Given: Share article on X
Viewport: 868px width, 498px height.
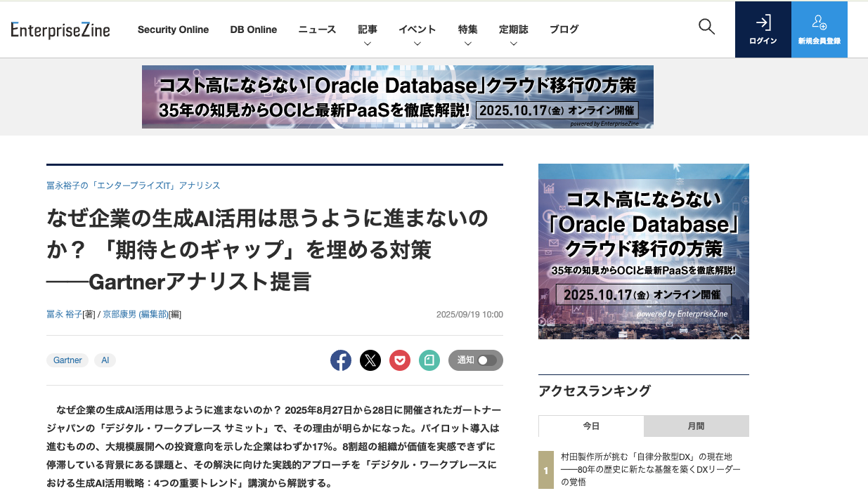Looking at the screenshot, I should click(370, 360).
